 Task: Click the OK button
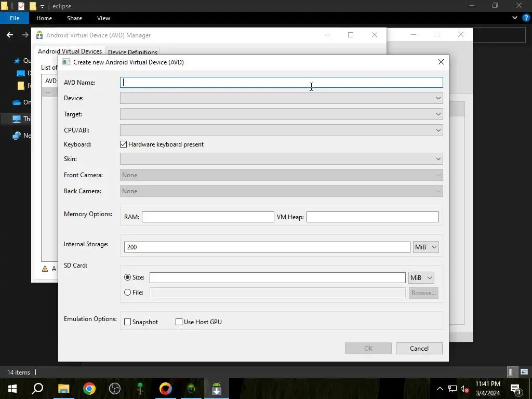[x=368, y=349]
